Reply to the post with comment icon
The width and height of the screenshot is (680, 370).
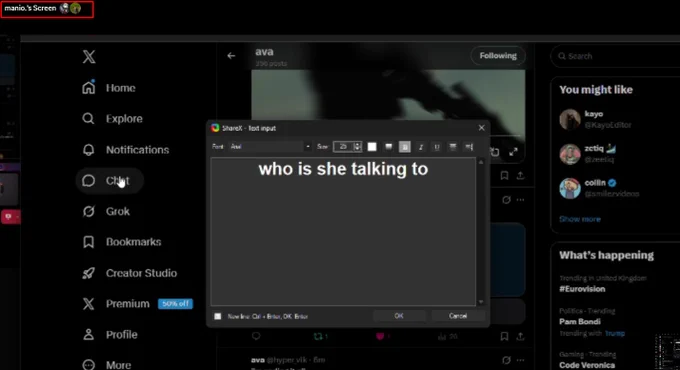[256, 336]
